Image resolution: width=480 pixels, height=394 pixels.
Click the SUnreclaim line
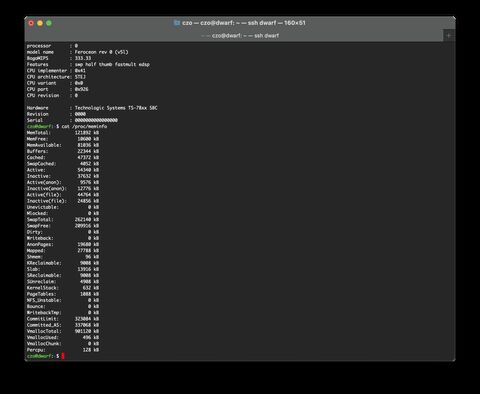[x=63, y=282]
